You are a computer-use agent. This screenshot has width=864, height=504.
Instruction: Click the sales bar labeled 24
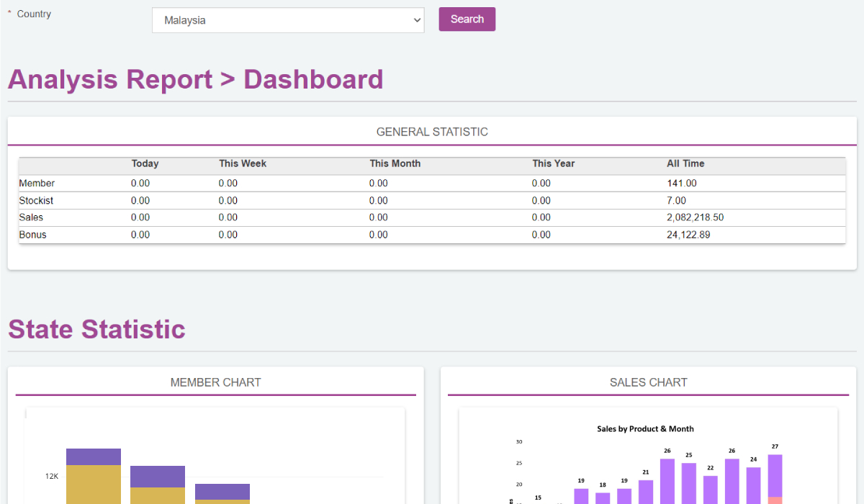(x=753, y=485)
